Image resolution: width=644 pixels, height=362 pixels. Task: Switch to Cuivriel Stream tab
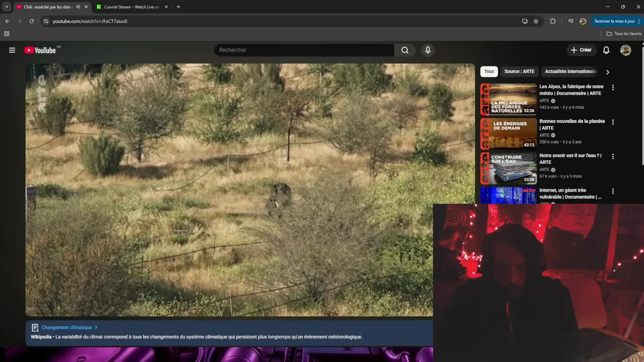click(x=132, y=7)
